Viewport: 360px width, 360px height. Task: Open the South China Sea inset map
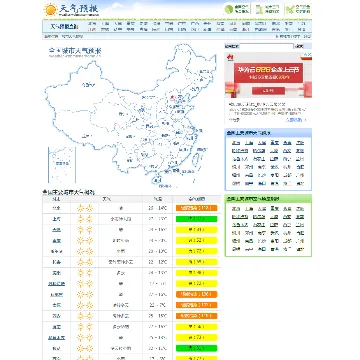pos(62,165)
